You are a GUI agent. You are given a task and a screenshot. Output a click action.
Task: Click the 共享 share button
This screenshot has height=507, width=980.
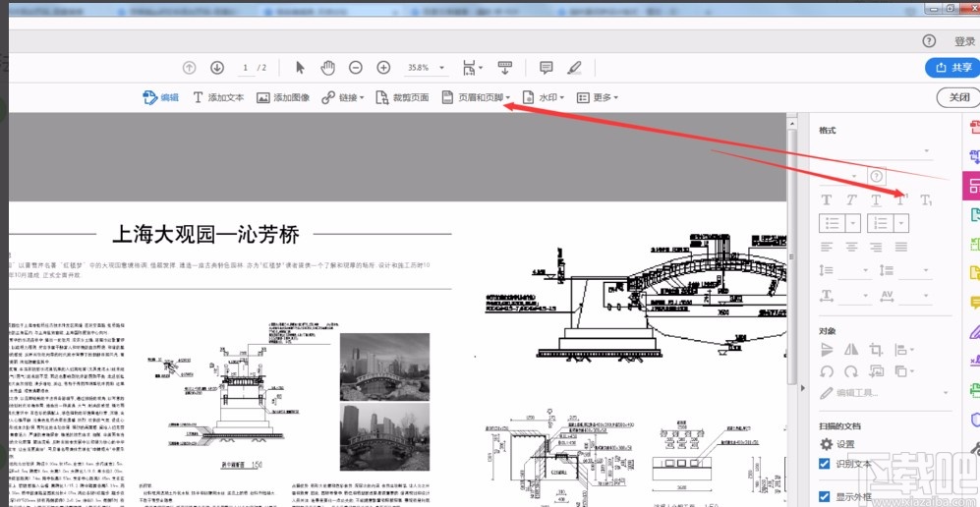(x=952, y=68)
